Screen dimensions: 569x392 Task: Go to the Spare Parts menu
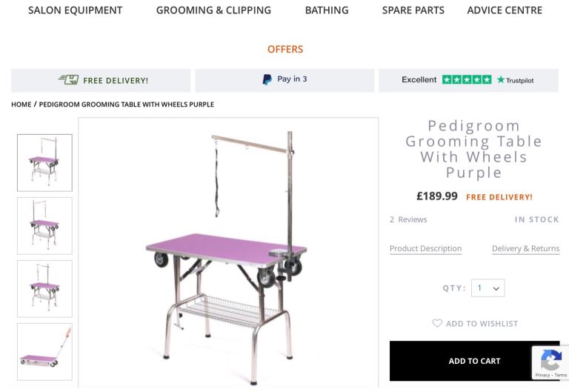413,10
